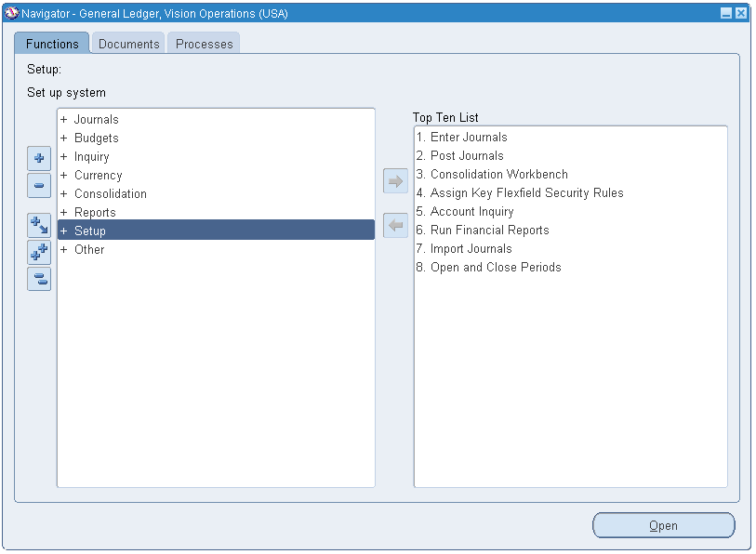Click the expand node icon (plus)
756x554 pixels.
pos(38,158)
